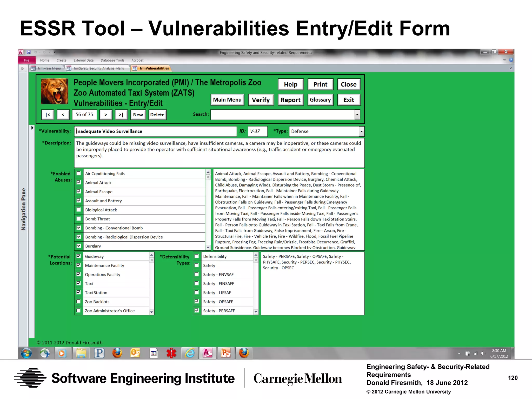This screenshot has width=532, height=399.
Task: Click the Redo icon in Quick Access Toolbar
Action: coord(45,52)
